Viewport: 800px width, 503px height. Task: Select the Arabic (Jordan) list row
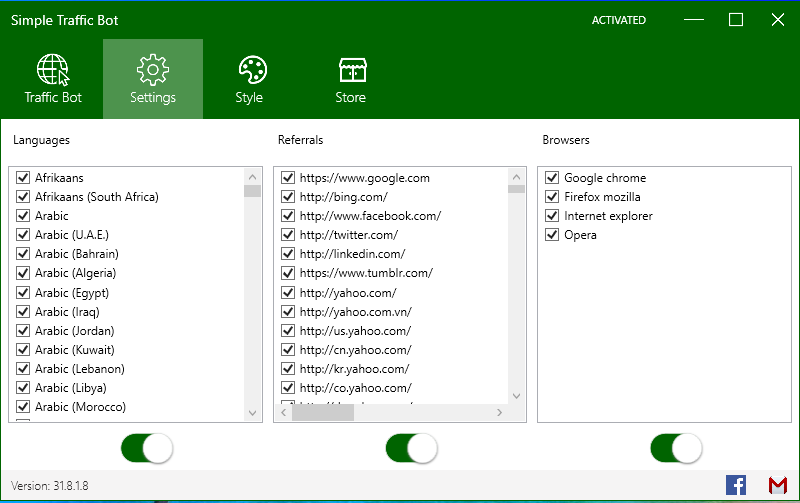127,331
